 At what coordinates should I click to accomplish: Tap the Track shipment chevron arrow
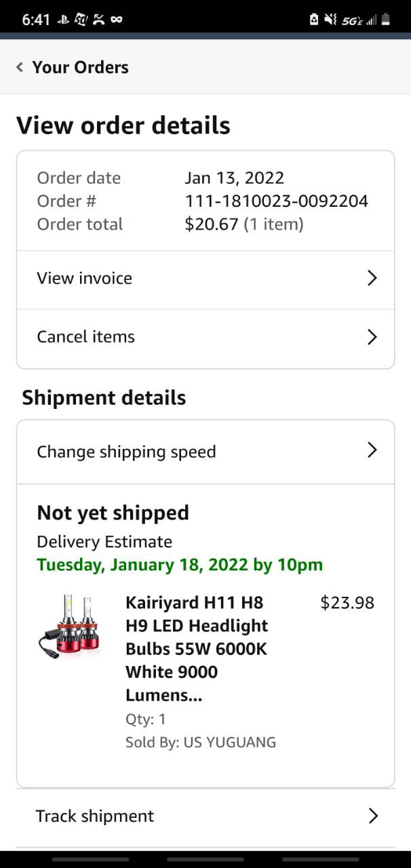coord(372,816)
